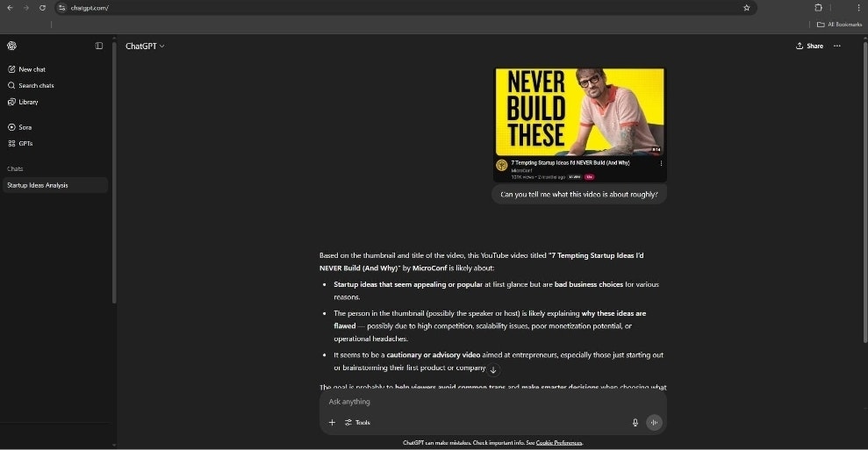The image size is (868, 450).
Task: Start voice mode with waveform button
Action: [654, 422]
